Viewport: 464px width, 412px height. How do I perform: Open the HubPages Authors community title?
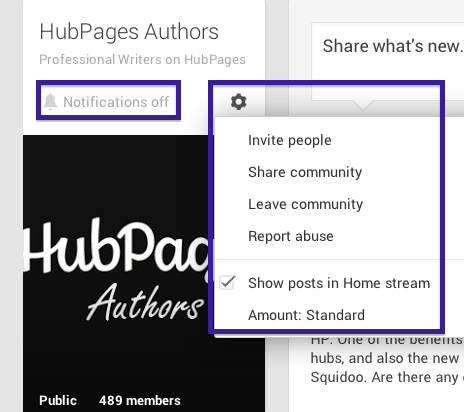point(129,32)
